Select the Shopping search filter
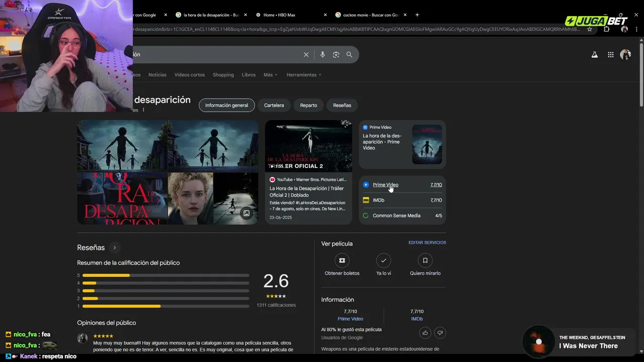The height and width of the screenshot is (362, 644). click(x=223, y=75)
